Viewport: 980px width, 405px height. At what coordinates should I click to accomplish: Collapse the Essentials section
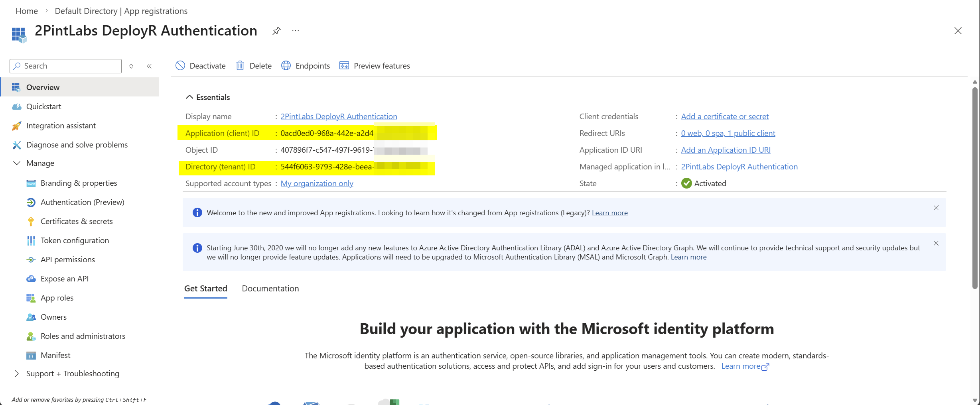tap(189, 97)
